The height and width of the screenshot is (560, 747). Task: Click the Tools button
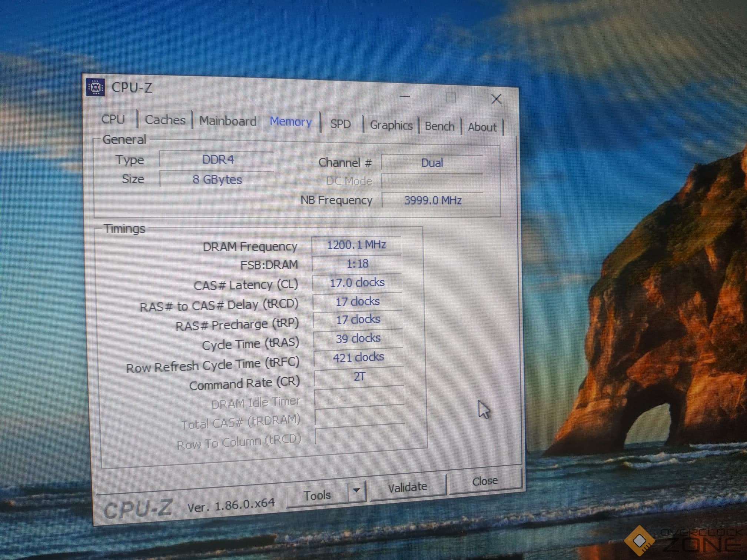pyautogui.click(x=317, y=495)
